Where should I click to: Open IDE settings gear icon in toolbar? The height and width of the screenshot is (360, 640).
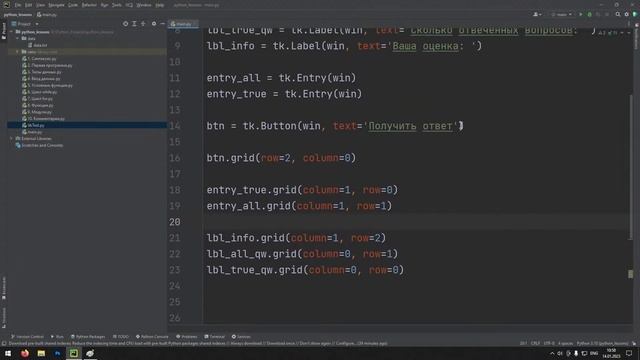(x=627, y=14)
